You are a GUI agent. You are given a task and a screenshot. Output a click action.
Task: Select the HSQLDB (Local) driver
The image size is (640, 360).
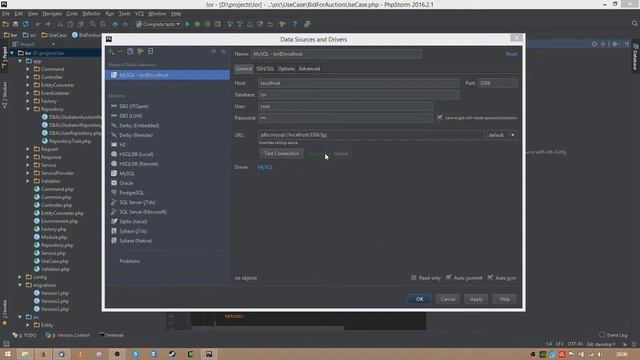[136, 154]
